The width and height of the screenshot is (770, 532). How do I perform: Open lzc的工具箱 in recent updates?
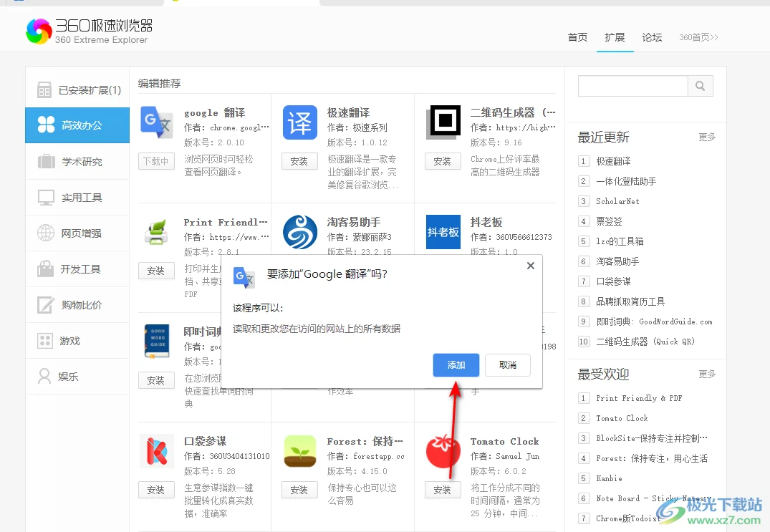(620, 241)
